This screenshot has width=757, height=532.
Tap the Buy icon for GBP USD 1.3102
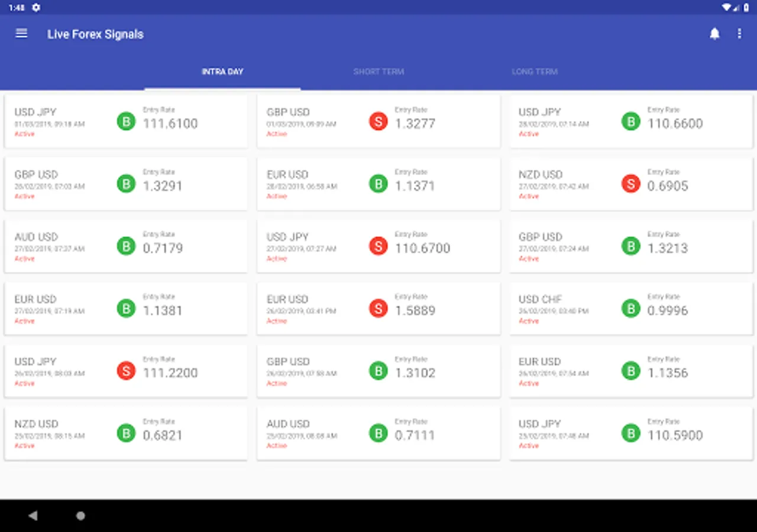[x=378, y=371]
